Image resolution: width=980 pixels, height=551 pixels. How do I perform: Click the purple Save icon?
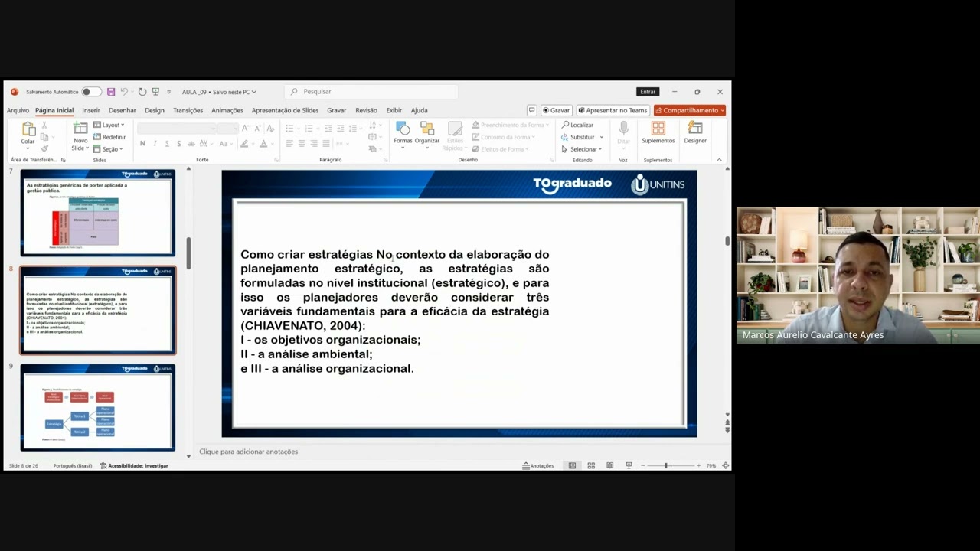click(x=111, y=92)
